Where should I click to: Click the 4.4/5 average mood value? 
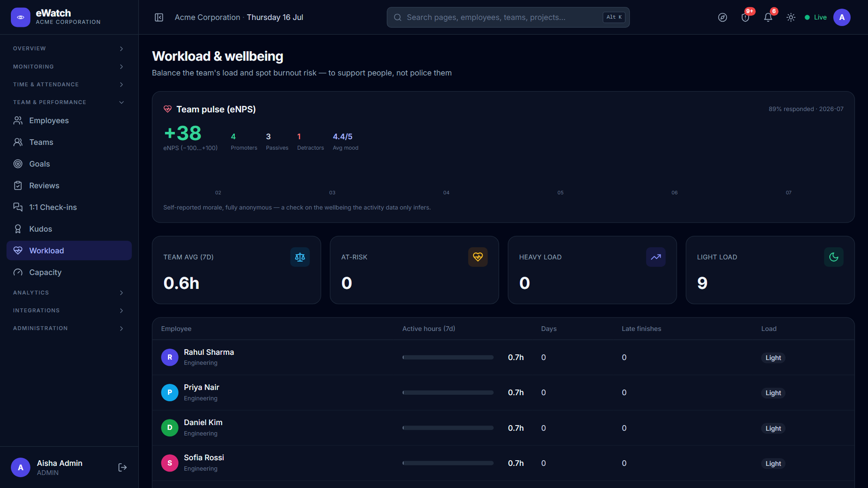pos(342,137)
